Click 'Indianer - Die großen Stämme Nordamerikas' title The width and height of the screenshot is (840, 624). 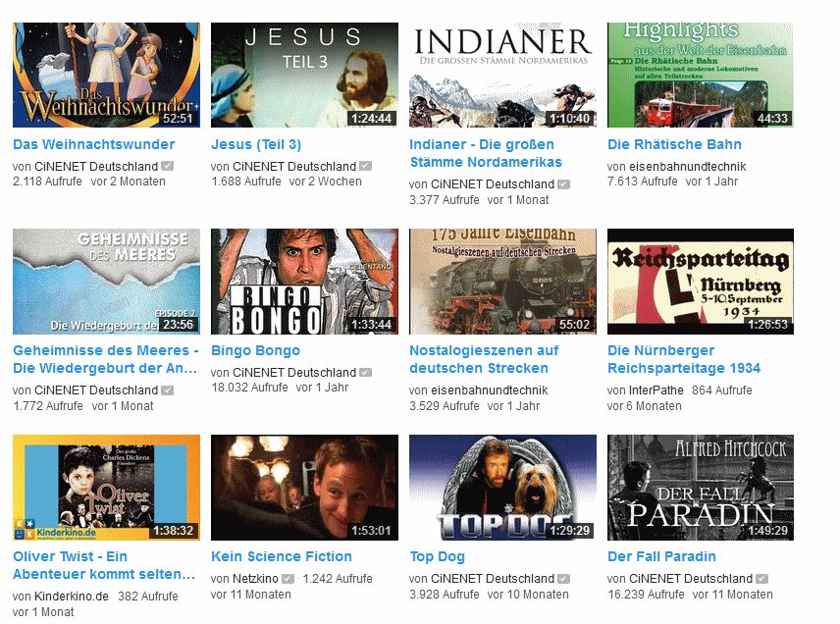coord(486,153)
